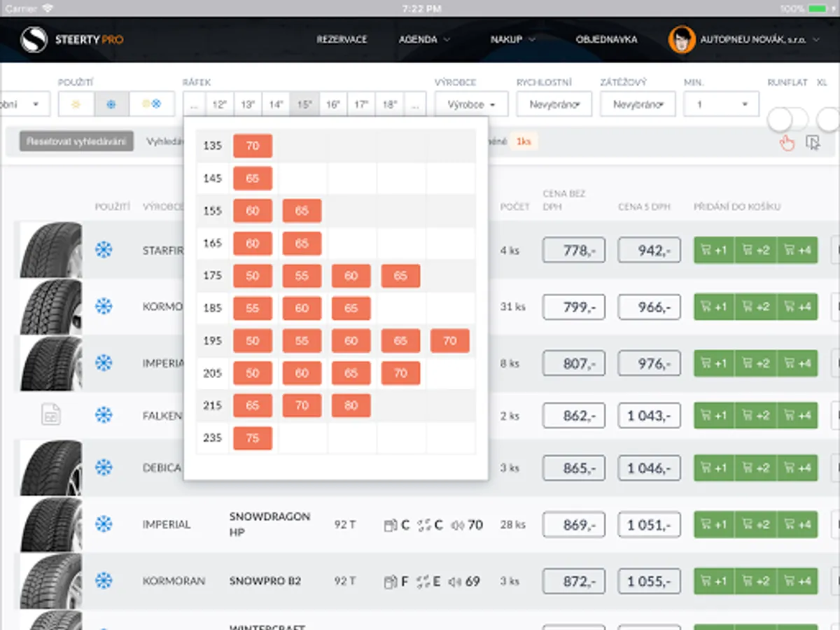Choose profile 65 for width 145
This screenshot has width=840, height=630.
(x=253, y=178)
